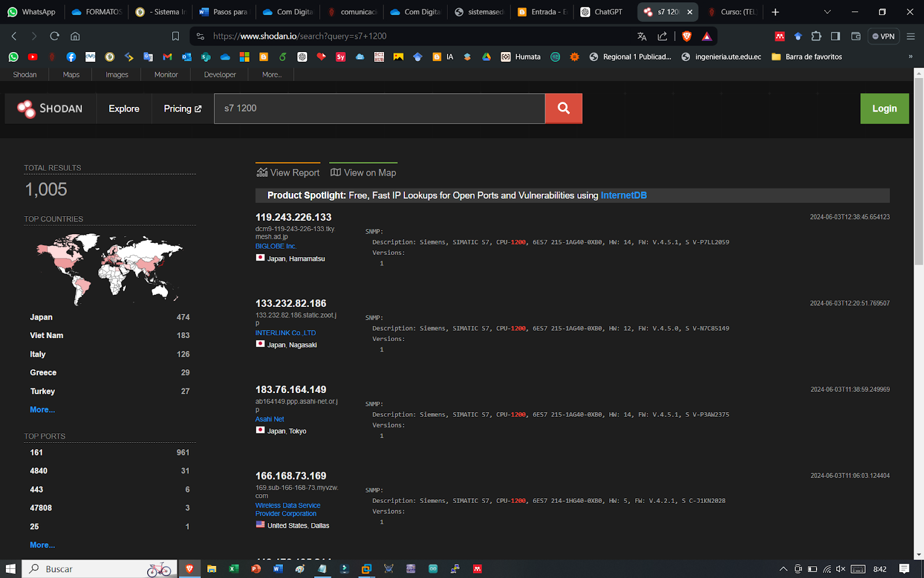Close the active s7 1200 tab
This screenshot has height=578, width=924.
[690, 12]
